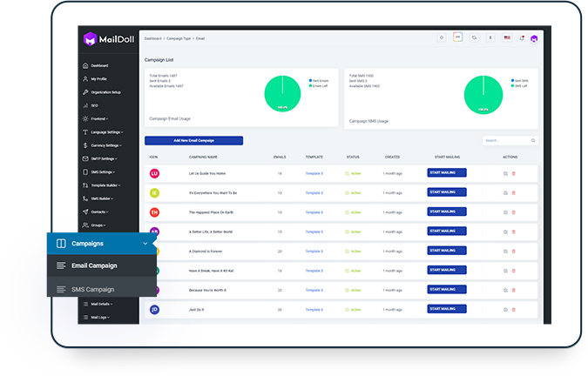Click the US flag language icon
Image resolution: width=588 pixels, height=376 pixels.
coord(506,38)
